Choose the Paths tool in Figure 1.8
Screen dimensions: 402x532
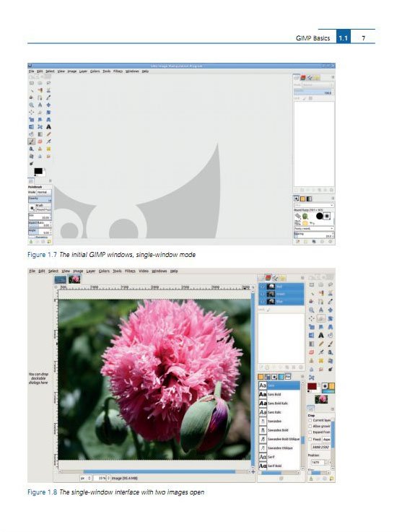tap(321, 302)
